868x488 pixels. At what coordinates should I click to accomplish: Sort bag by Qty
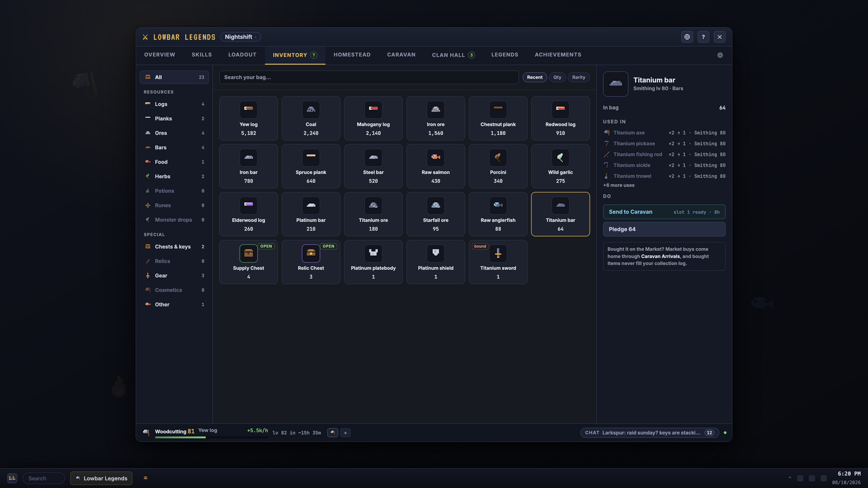[557, 77]
